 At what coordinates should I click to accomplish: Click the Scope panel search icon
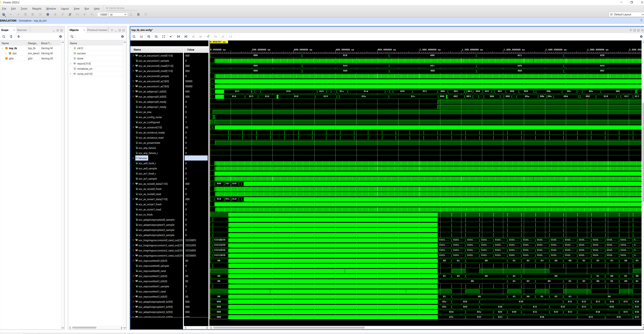pyautogui.click(x=4, y=37)
